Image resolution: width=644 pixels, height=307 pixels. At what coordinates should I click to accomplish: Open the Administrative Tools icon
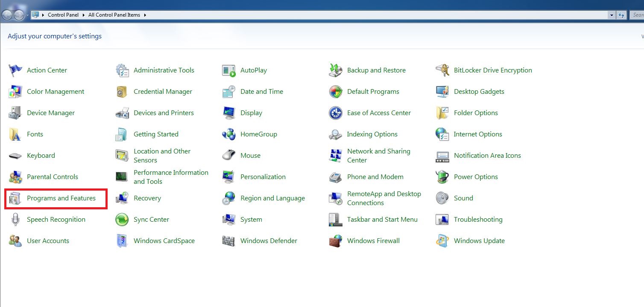122,70
